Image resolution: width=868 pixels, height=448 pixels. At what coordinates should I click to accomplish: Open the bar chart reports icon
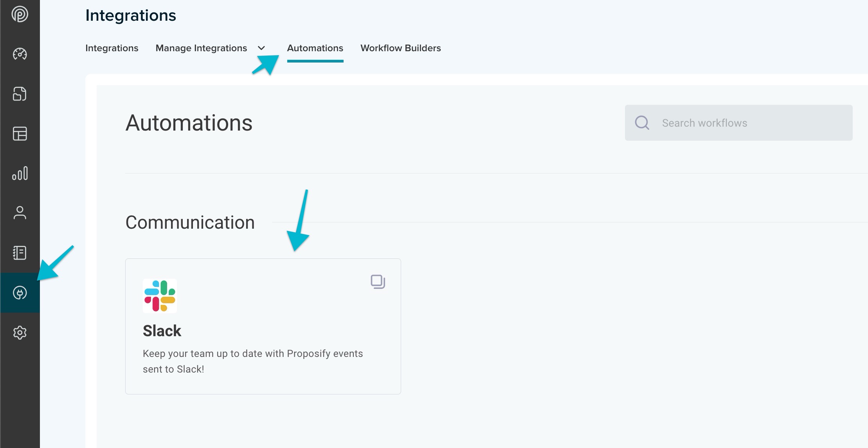click(x=20, y=173)
